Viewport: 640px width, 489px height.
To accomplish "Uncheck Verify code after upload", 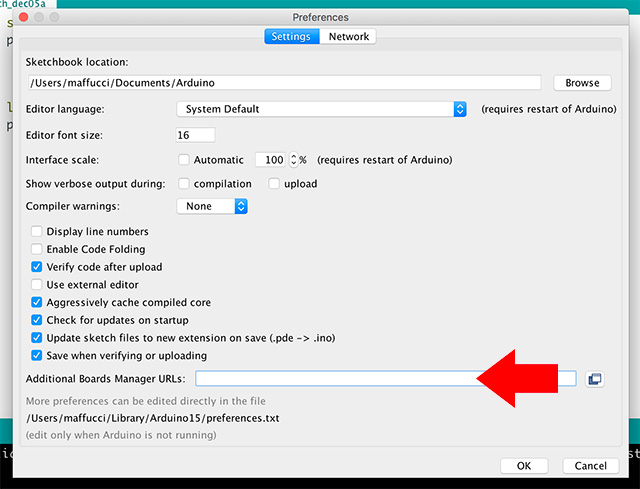I will coord(37,267).
